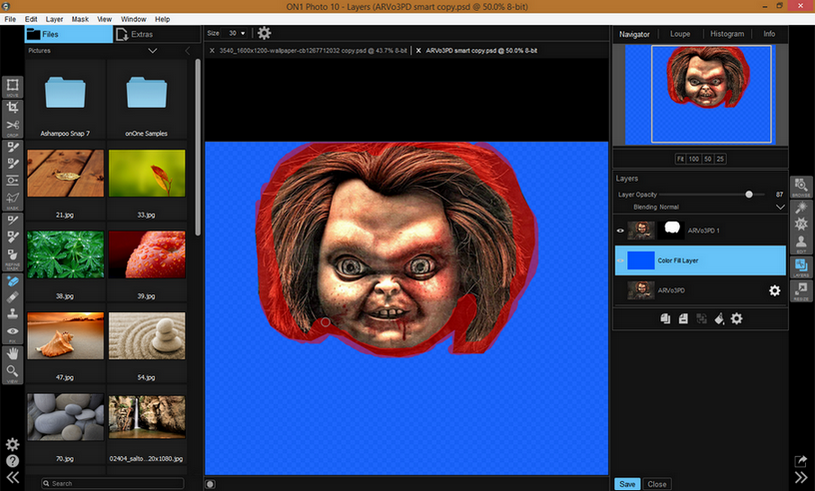Expand the Pictures folder dropdown
This screenshot has width=815, height=491.
click(x=152, y=50)
